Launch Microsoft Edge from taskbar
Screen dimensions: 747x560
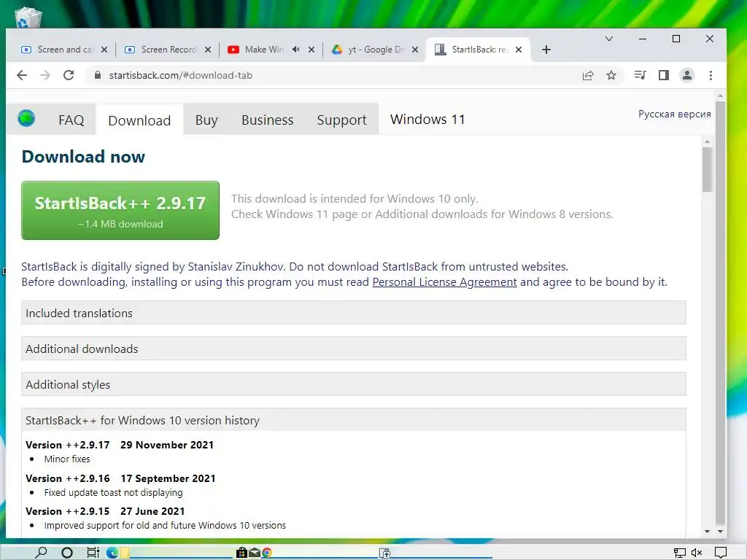point(112,553)
